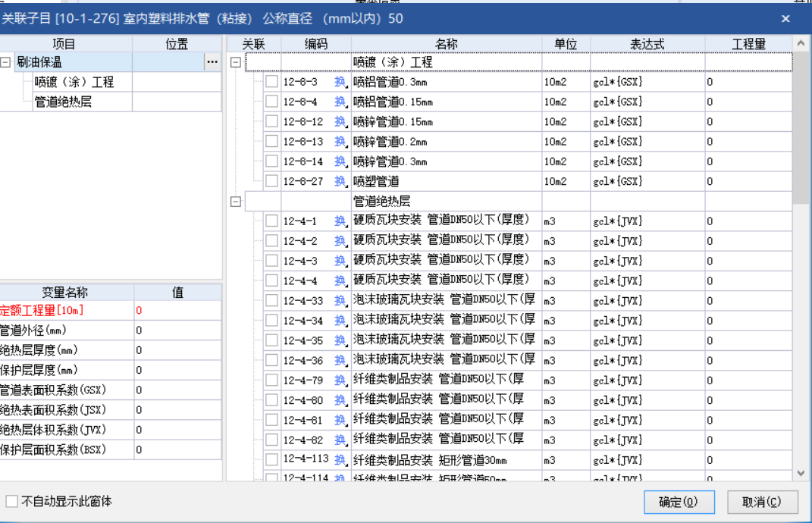Image resolution: width=812 pixels, height=523 pixels.
Task: Click the 确定 button
Action: click(x=679, y=502)
